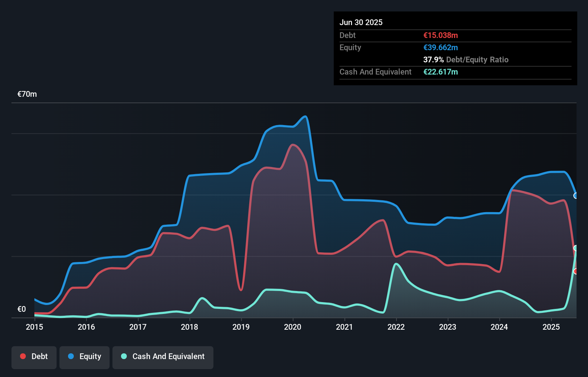Click the 2020 tick label on the timeline
Viewport: 588px width, 377px height.
tap(293, 327)
